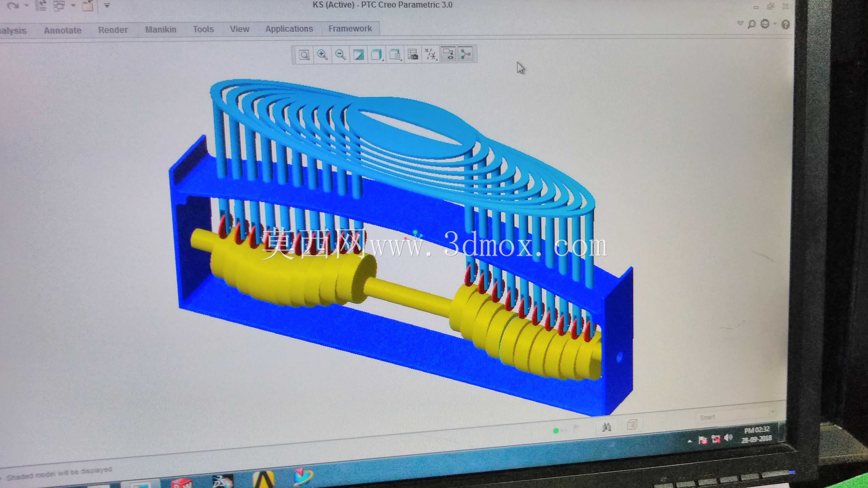
Task: Click the command search magnifier icon
Action: 751,24
